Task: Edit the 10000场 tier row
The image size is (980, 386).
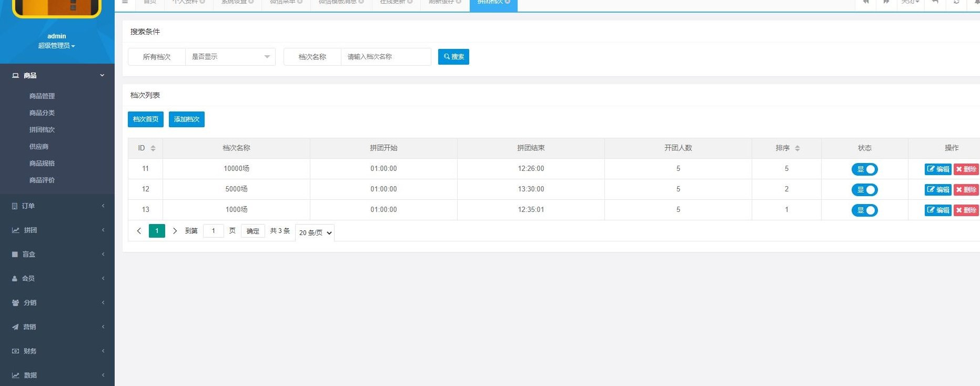Action: [938, 169]
